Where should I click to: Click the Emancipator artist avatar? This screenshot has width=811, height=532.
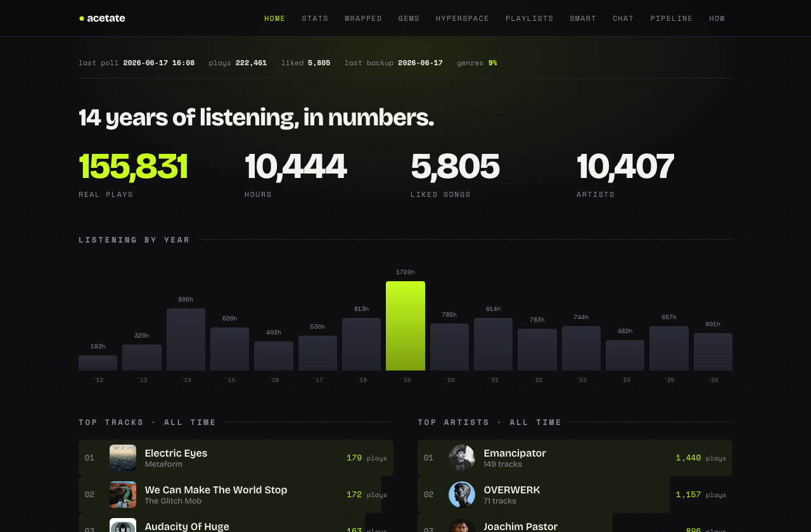[x=462, y=458]
